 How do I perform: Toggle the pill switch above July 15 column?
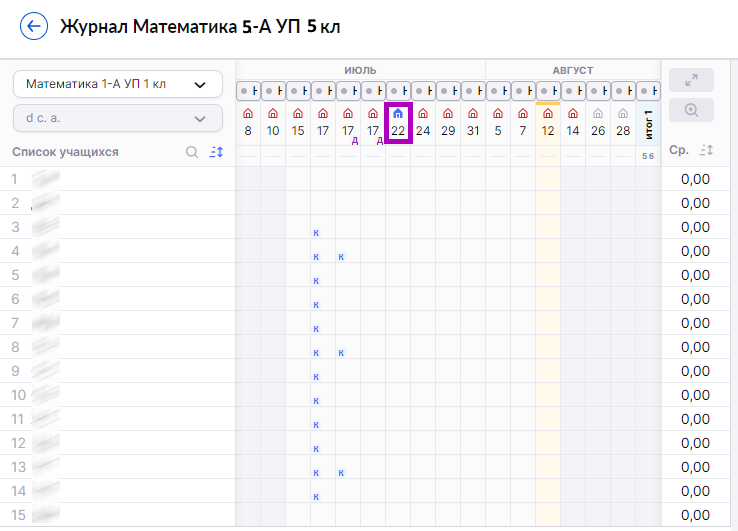(298, 91)
